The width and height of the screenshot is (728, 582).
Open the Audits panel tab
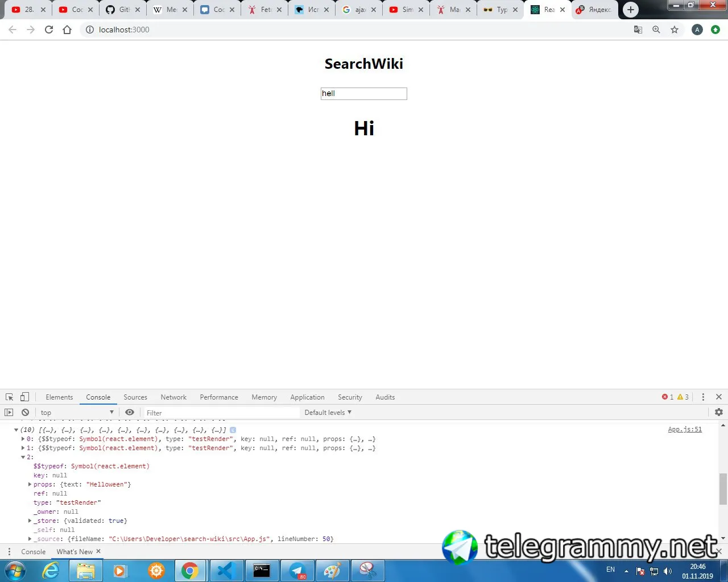385,397
